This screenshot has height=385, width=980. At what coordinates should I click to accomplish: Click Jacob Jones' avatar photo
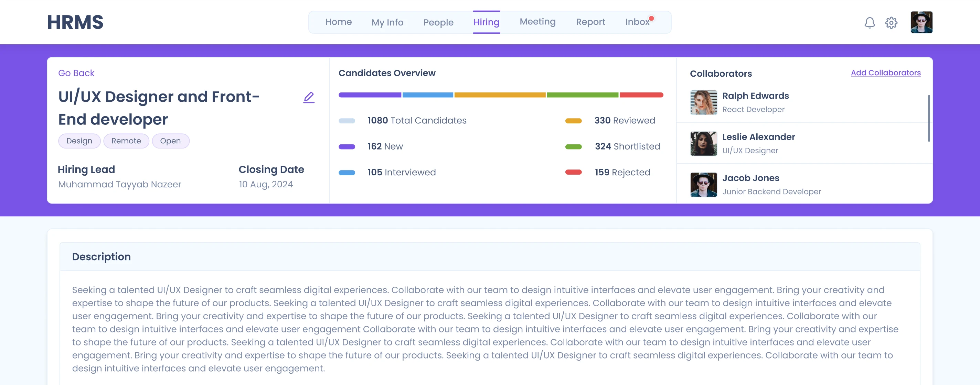pyautogui.click(x=703, y=185)
